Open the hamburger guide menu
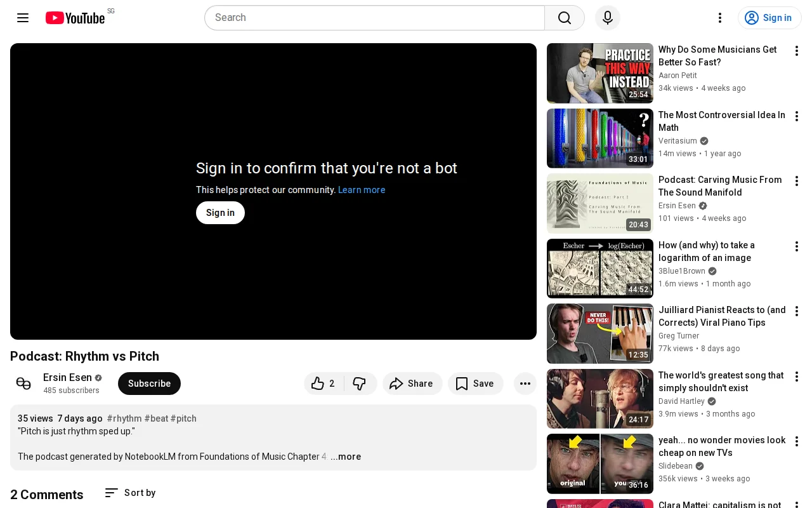 coord(23,18)
